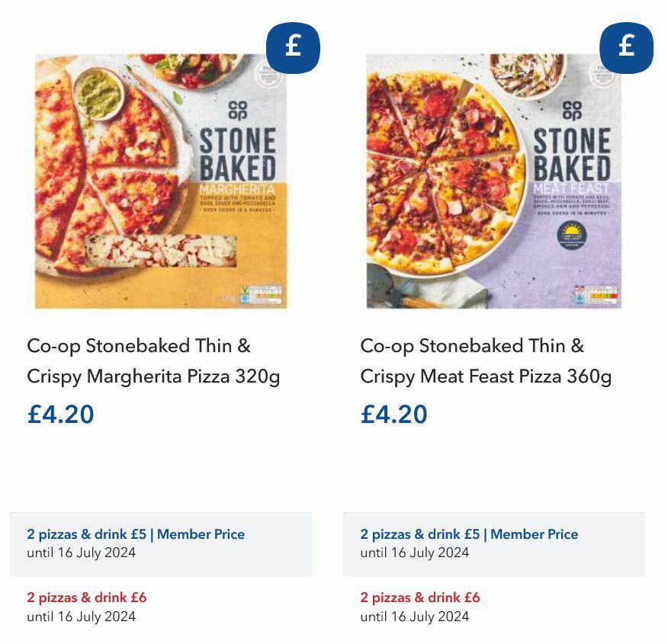Click the 2 pizzas & drink £6 deal under Meat Feast

pos(419,598)
